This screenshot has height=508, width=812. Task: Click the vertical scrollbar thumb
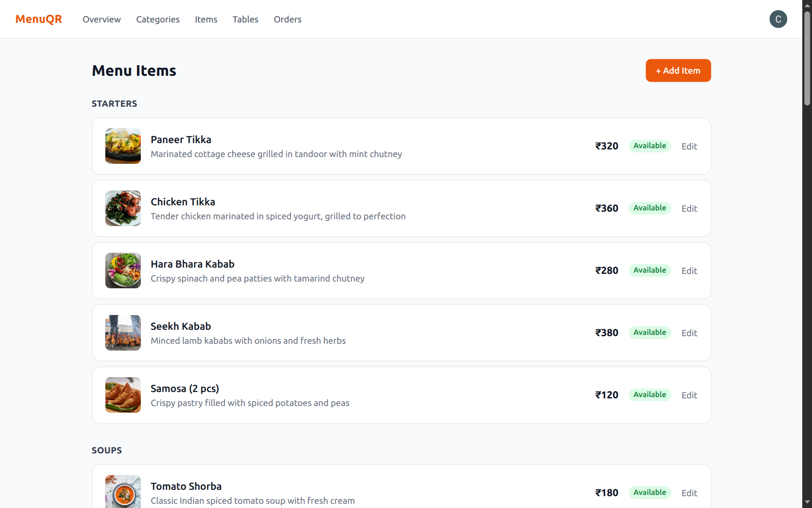pyautogui.click(x=807, y=58)
